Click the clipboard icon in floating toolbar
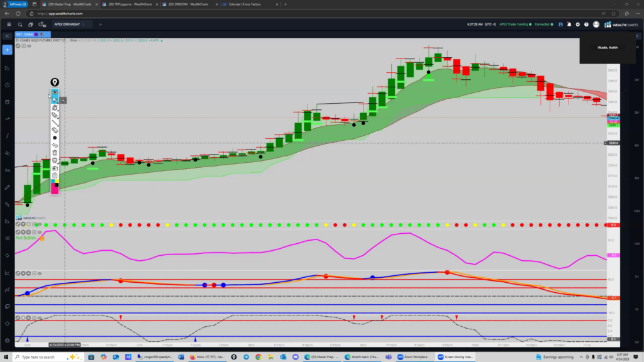The height and width of the screenshot is (362, 644). pyautogui.click(x=55, y=175)
